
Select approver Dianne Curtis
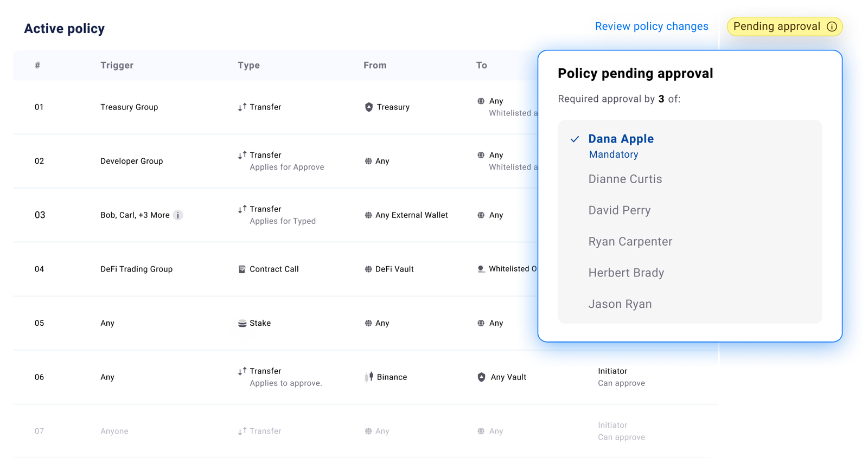(625, 179)
